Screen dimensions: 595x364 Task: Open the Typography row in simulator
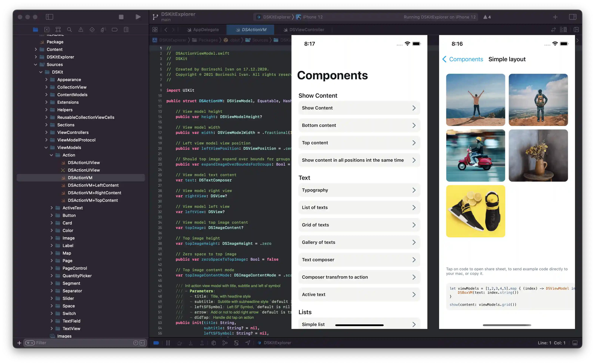[359, 190]
